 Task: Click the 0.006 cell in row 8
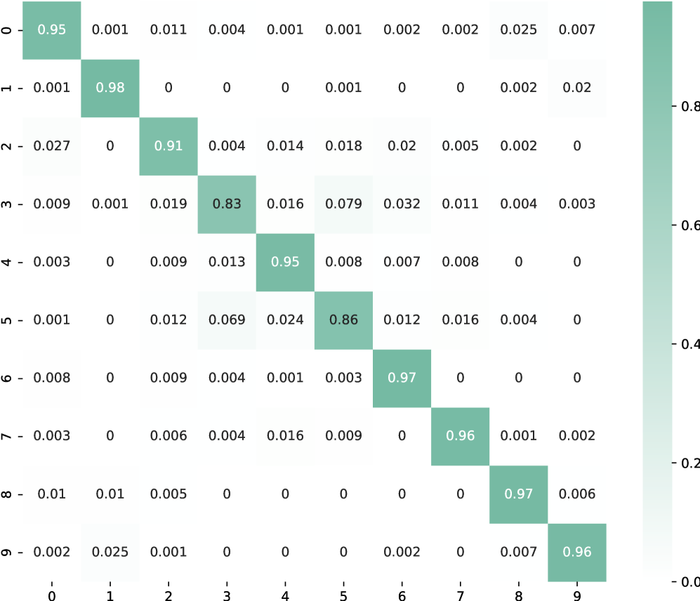click(x=576, y=494)
